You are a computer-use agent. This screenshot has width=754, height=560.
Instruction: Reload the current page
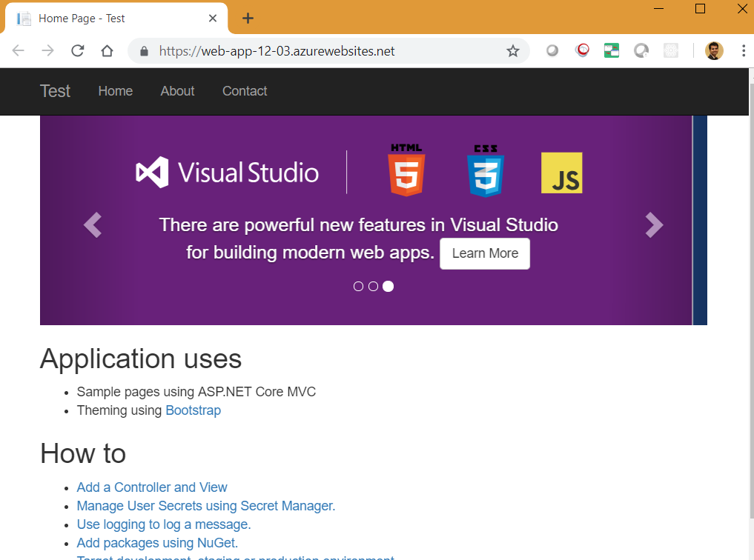[77, 51]
